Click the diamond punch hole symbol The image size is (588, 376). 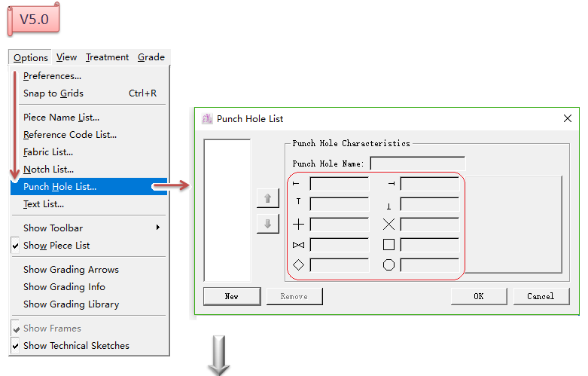click(x=298, y=264)
